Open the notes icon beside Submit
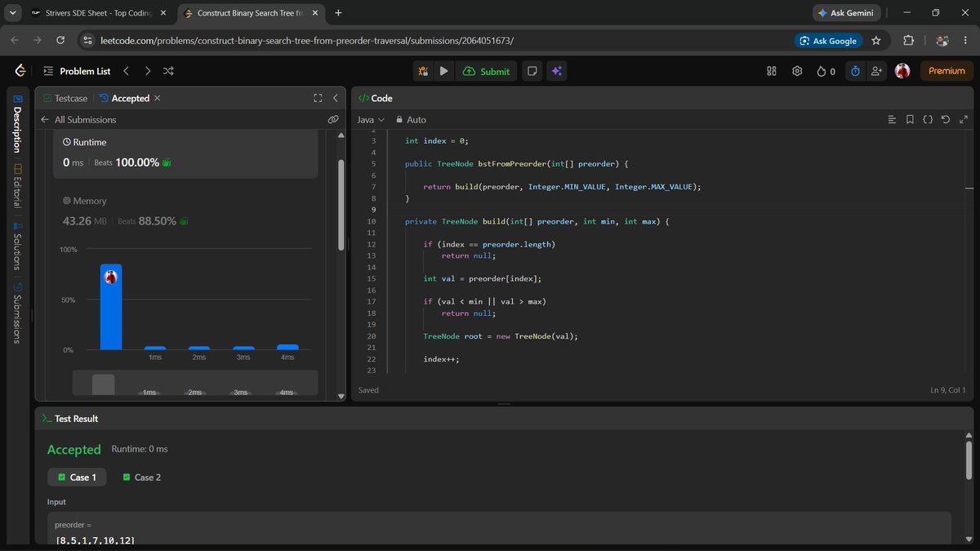 click(x=532, y=71)
